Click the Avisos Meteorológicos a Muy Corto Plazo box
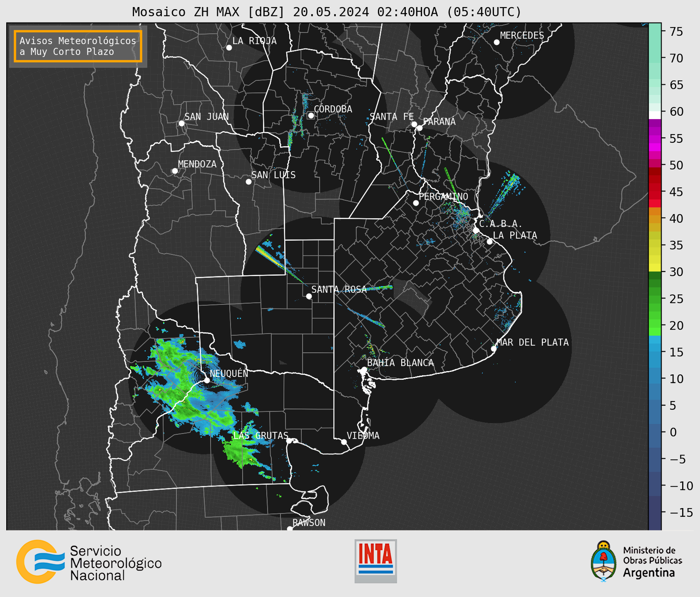Image resolution: width=700 pixels, height=597 pixels. 78,46
